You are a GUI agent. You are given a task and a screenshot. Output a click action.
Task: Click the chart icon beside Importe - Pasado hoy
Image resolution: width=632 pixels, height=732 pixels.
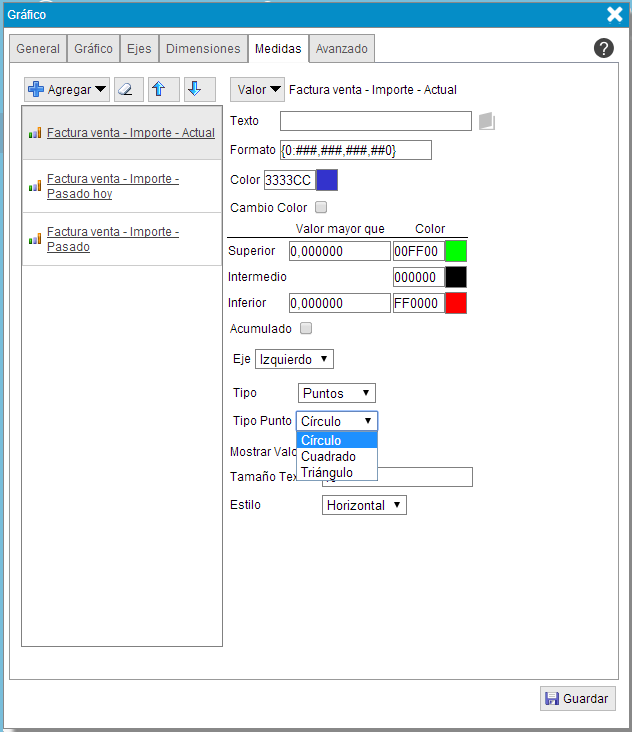click(x=35, y=186)
